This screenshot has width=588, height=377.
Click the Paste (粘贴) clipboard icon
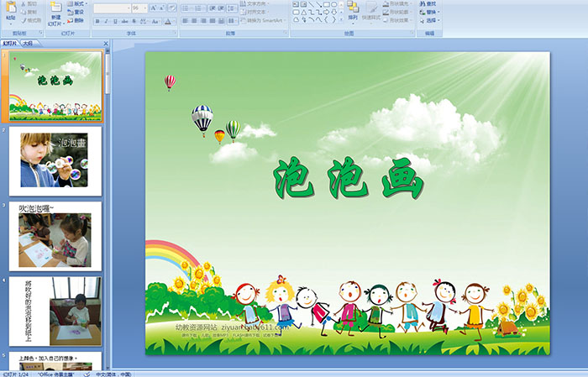pyautogui.click(x=11, y=7)
